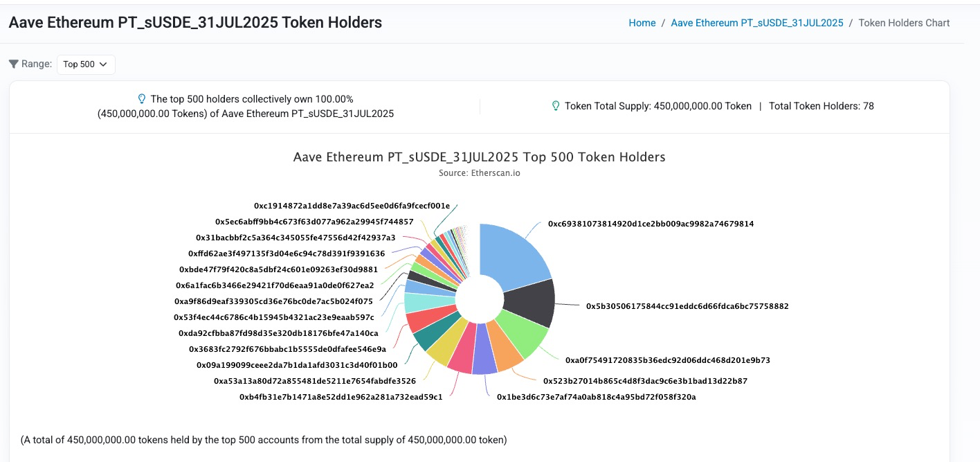Select label 0xb4fb31e7b1471a8e52dd1e962a281a732ead59c1
This screenshot has width=980, height=462.
coord(343,397)
